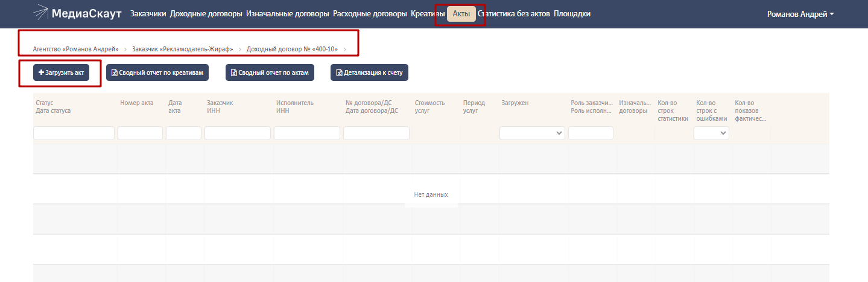The image size is (868, 282).
Task: Select the Акты tab
Action: (461, 14)
